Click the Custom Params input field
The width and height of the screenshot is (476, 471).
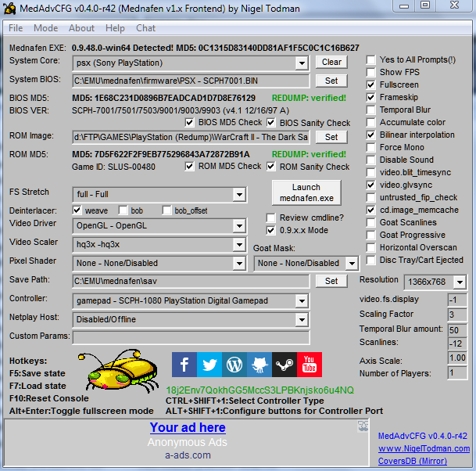(191, 337)
